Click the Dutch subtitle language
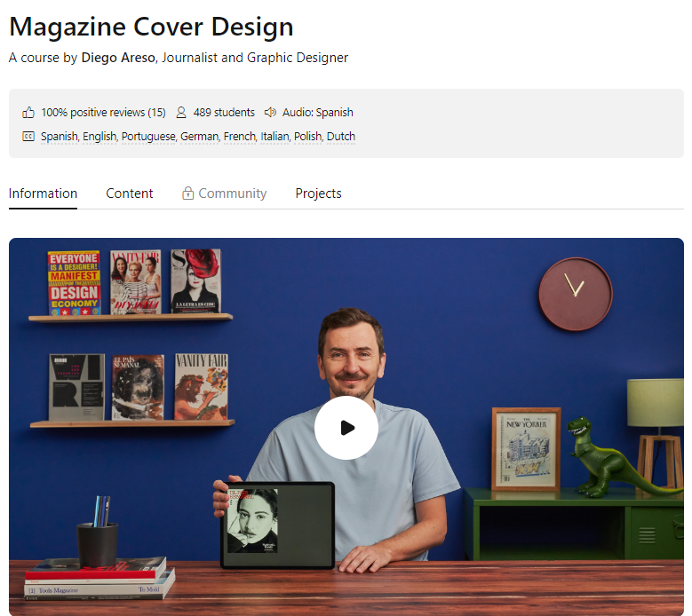Image resolution: width=692 pixels, height=616 pixels. coord(341,137)
